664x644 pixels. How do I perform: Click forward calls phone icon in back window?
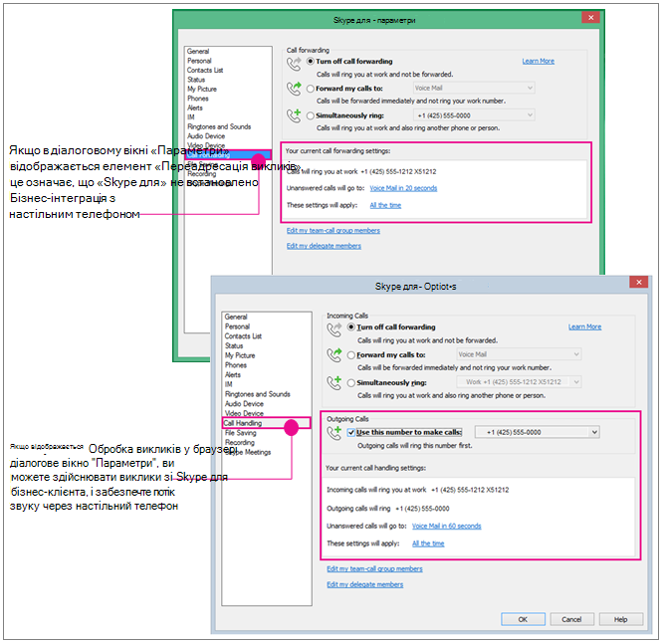click(x=294, y=89)
